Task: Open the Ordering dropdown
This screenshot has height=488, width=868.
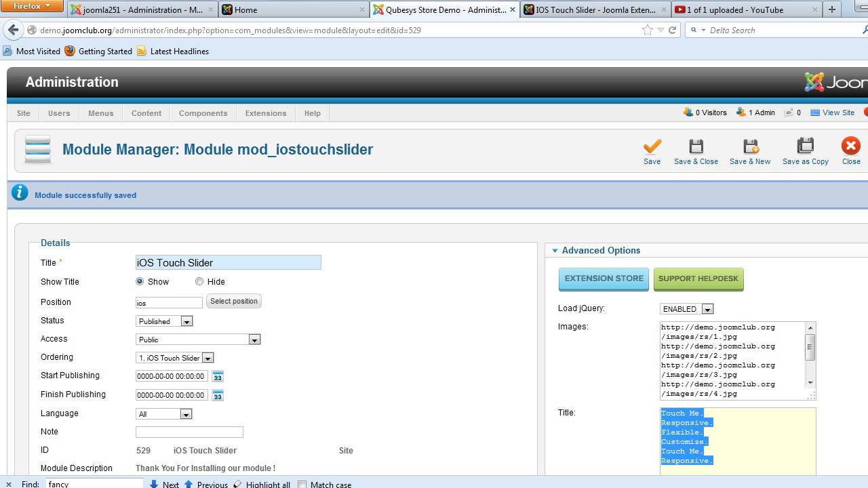Action: (x=175, y=358)
